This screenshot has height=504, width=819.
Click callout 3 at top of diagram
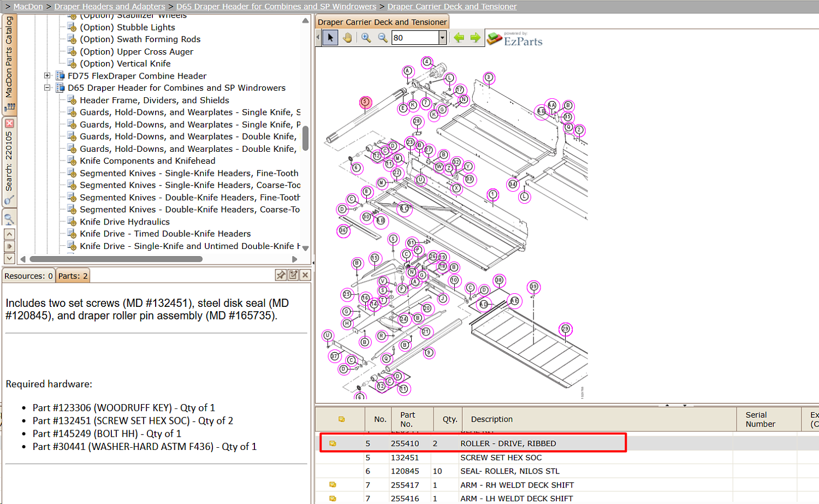click(x=489, y=78)
